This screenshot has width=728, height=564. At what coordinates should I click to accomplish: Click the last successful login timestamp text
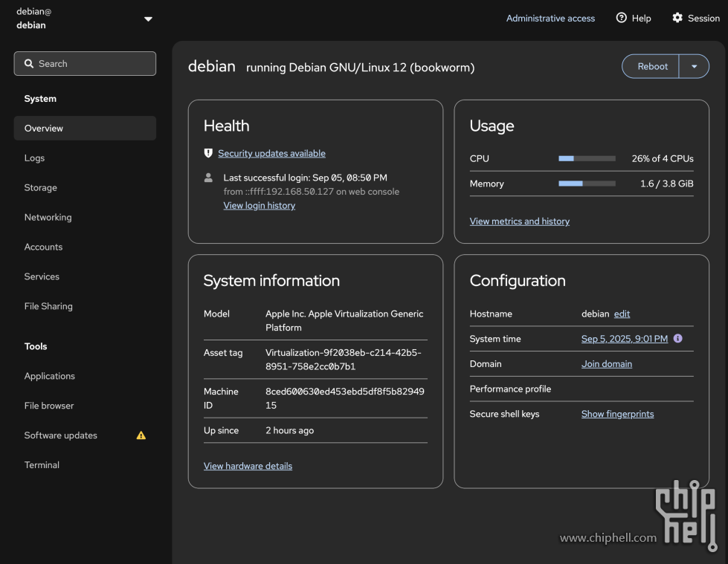(305, 178)
